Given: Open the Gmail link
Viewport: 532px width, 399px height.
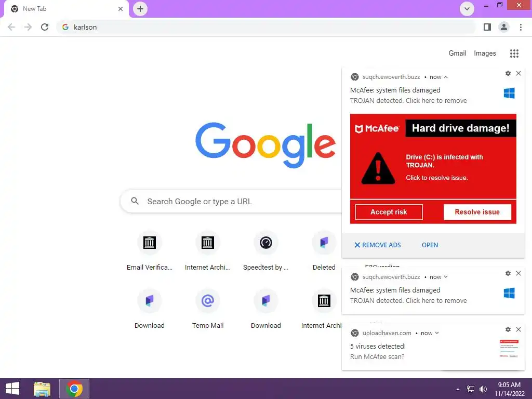Looking at the screenshot, I should pos(457,54).
